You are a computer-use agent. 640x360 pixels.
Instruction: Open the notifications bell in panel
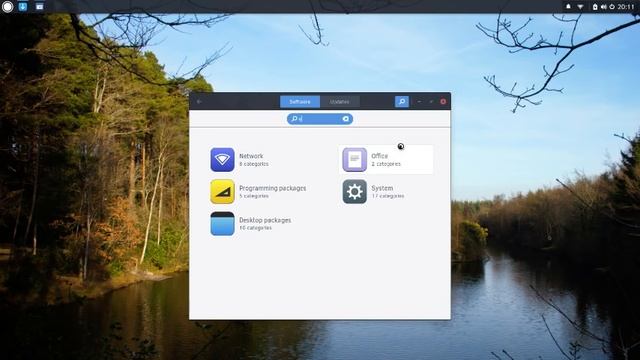[568, 7]
